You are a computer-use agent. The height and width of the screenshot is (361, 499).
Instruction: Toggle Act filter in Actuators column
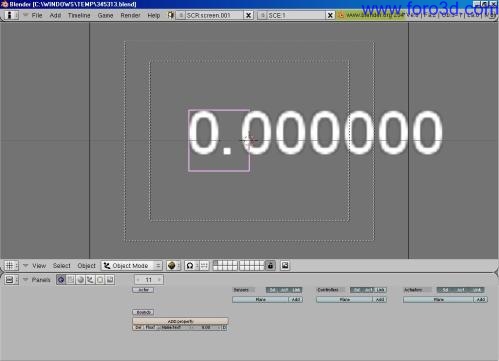(x=461, y=290)
